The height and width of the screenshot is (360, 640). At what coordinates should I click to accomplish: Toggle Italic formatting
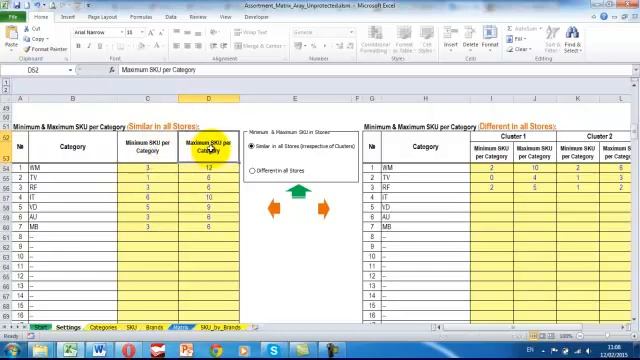[89, 46]
